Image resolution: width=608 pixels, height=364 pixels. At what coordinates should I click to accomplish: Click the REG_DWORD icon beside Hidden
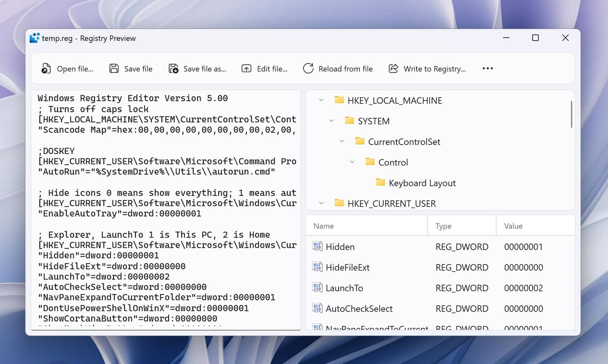click(x=317, y=247)
